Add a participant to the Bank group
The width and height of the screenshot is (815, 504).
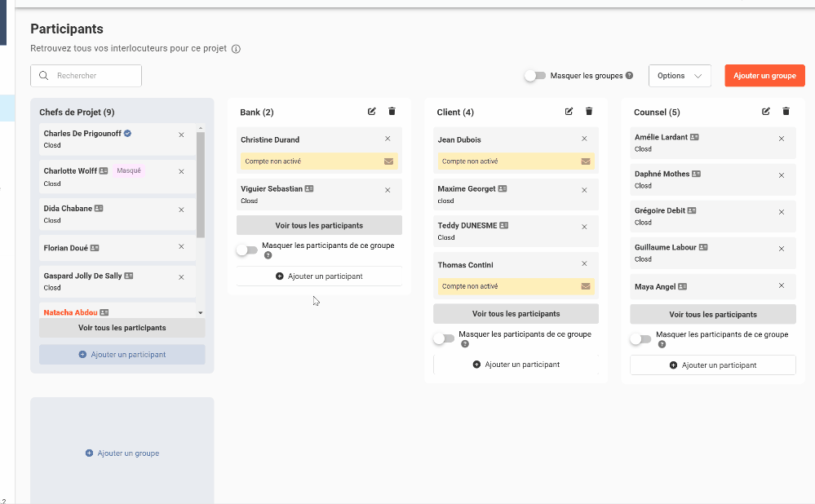(x=319, y=276)
